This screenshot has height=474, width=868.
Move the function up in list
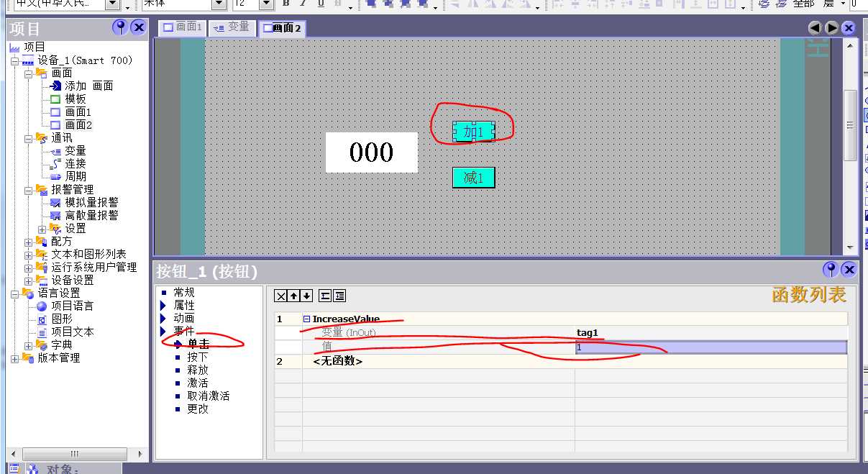(293, 296)
